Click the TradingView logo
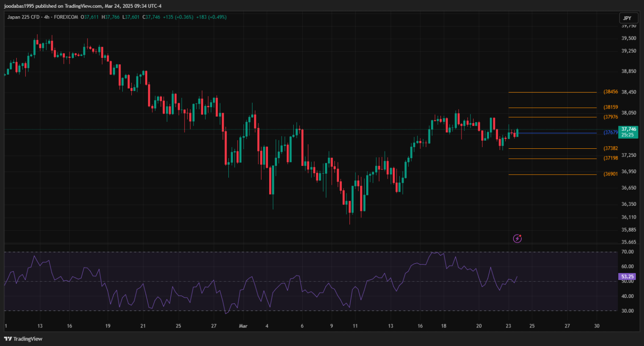Viewport: 644px width, 346px height. pos(24,339)
